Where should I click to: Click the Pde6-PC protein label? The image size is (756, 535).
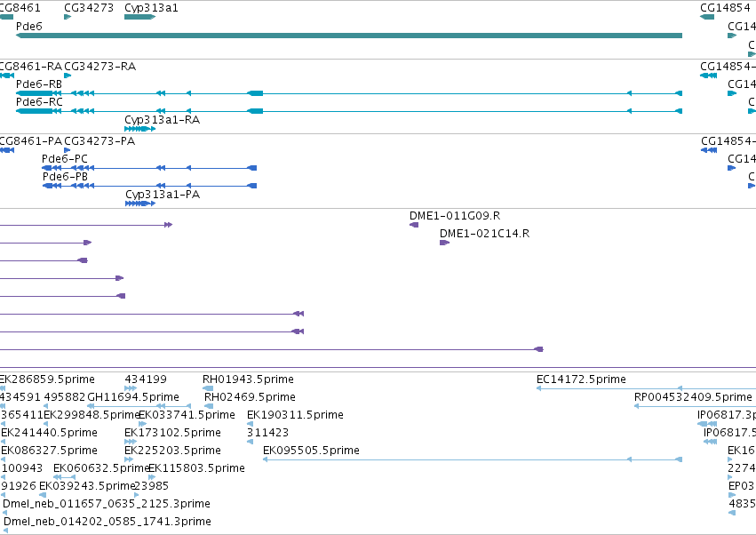click(65, 159)
